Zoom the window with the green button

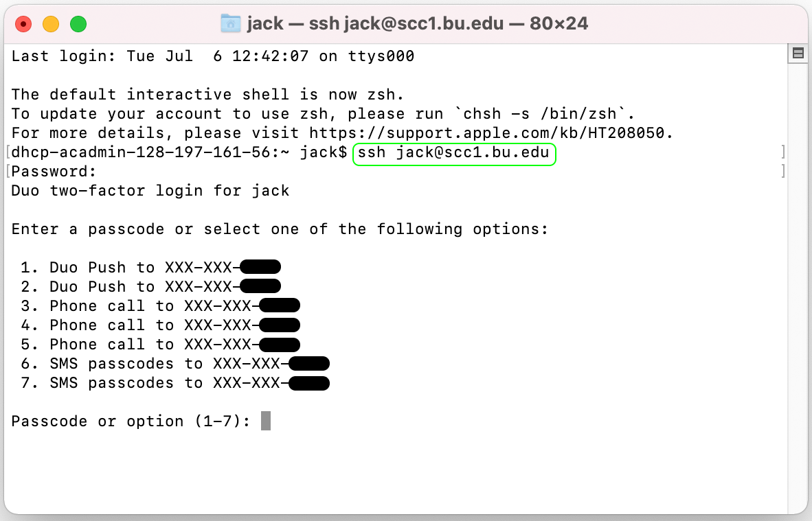[78, 24]
